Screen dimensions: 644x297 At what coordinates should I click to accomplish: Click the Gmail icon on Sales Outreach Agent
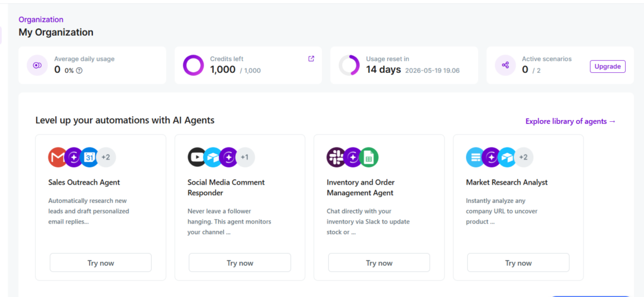[58, 157]
